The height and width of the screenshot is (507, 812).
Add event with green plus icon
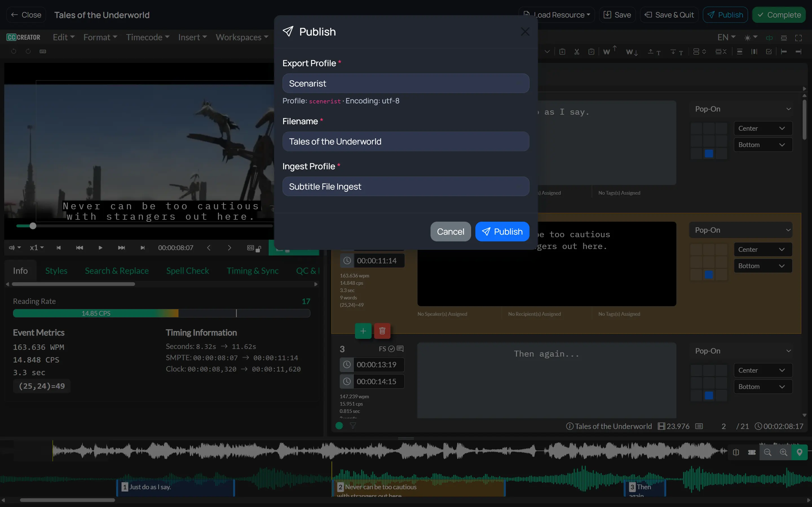pos(363,331)
